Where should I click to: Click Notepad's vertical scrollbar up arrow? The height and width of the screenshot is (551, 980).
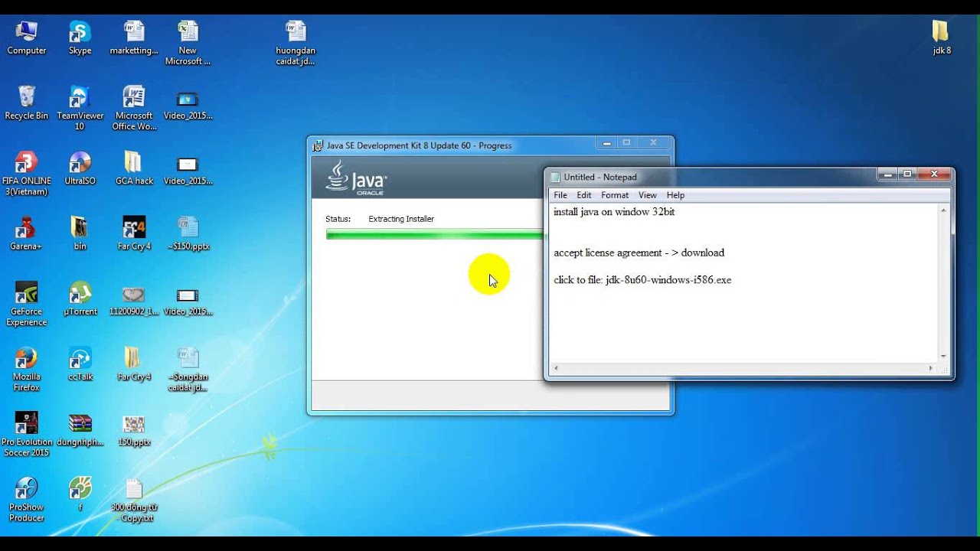943,210
